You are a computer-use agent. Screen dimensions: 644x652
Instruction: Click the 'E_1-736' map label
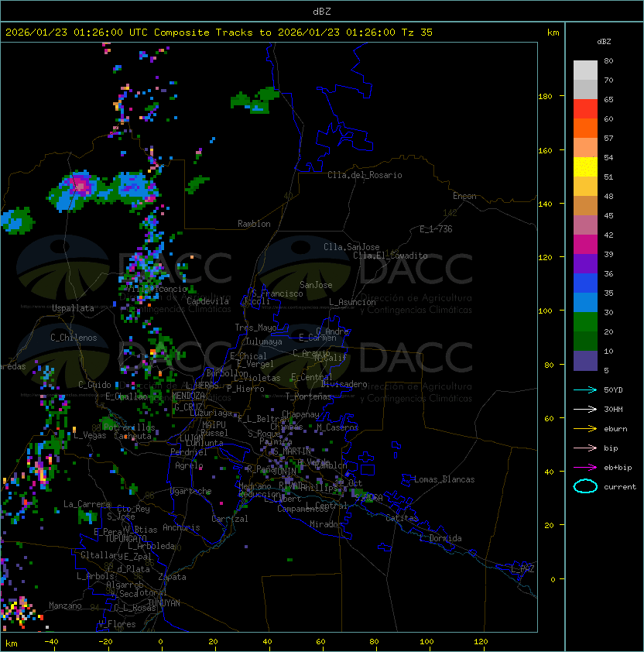[x=436, y=229]
